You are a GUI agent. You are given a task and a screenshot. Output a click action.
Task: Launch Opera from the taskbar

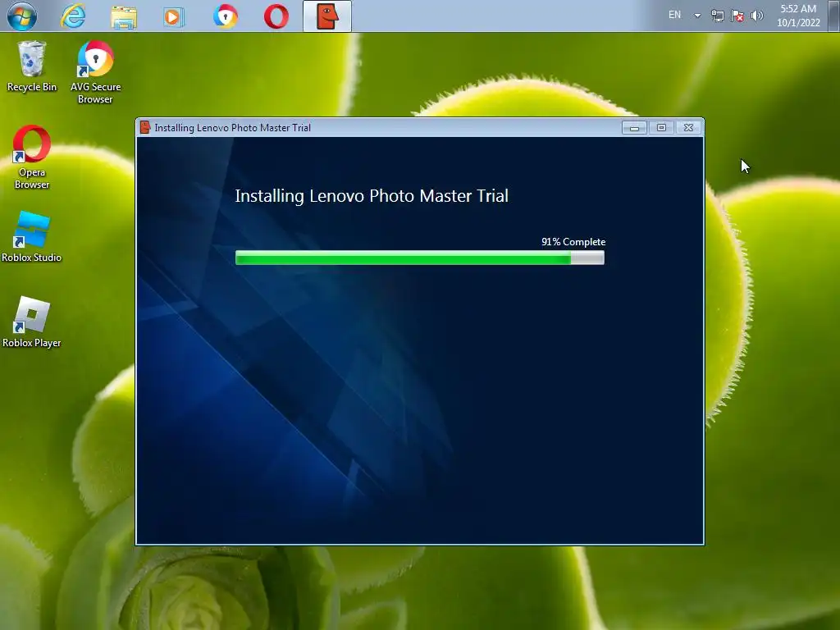pyautogui.click(x=276, y=16)
